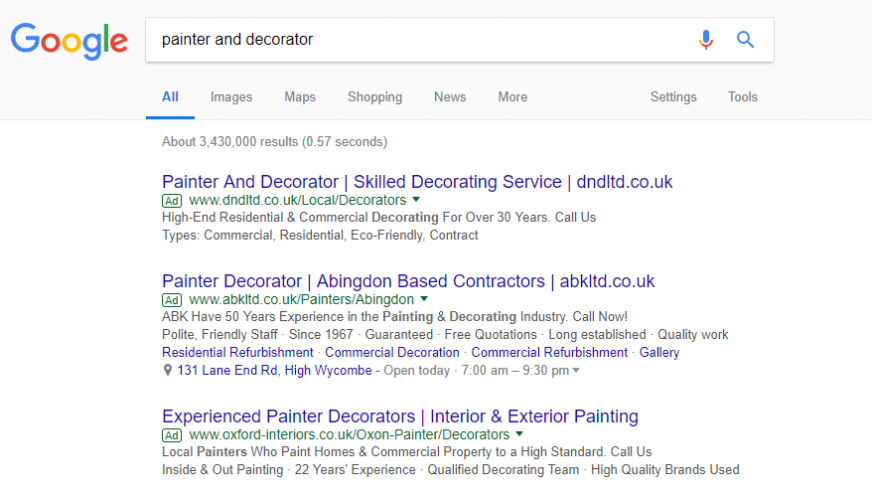Viewport: 872px width, 497px height.
Task: Open Painter And Decorator Skilled Decorating Service link
Action: [x=417, y=182]
